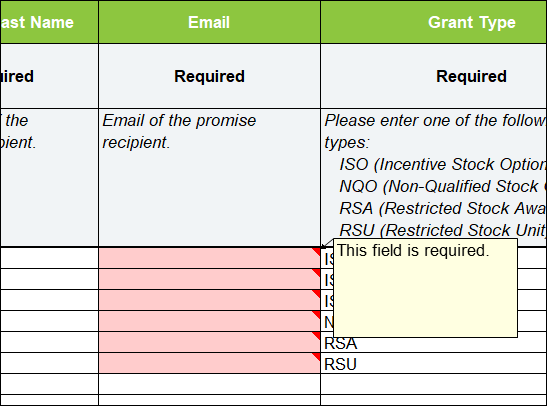
Task: Click the Required cell under Grant Type
Action: [x=434, y=76]
